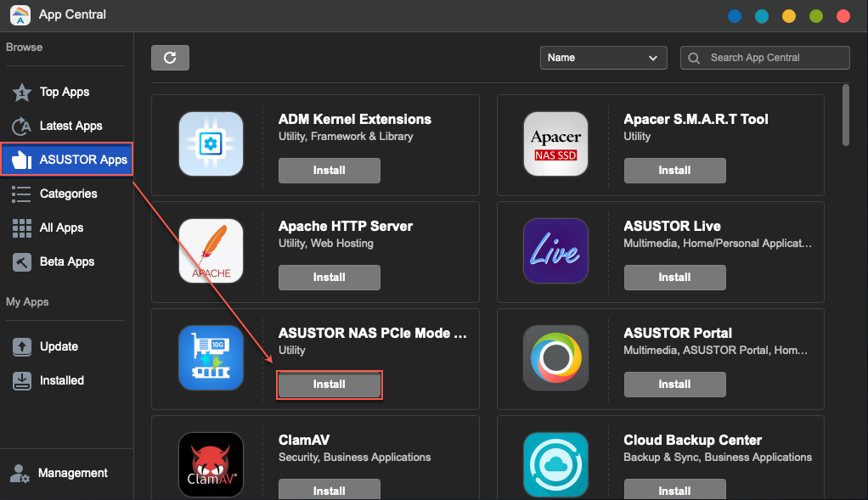Click the green window control dot
Image resolution: width=868 pixels, height=500 pixels.
tap(816, 16)
